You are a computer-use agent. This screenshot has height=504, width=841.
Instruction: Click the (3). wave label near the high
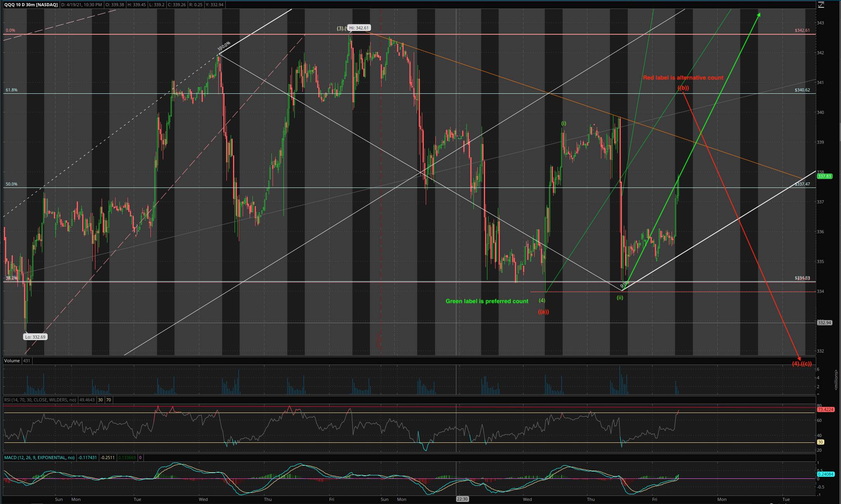coord(341,28)
